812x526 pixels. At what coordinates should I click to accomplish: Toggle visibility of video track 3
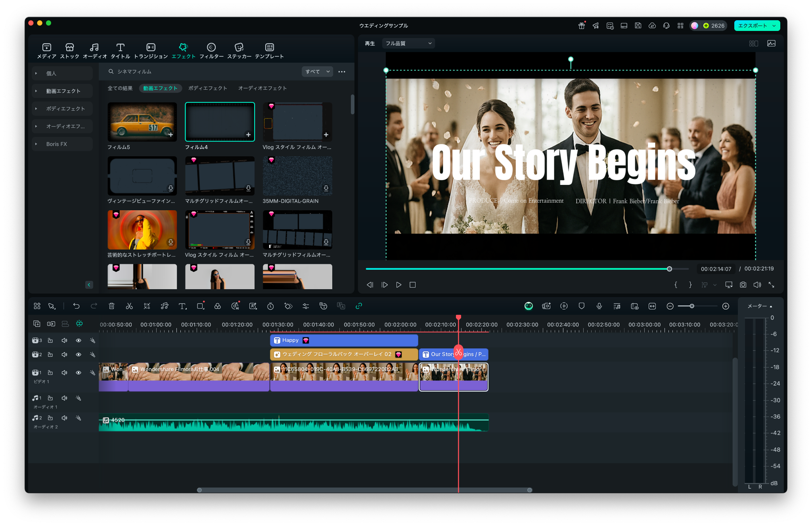click(79, 340)
